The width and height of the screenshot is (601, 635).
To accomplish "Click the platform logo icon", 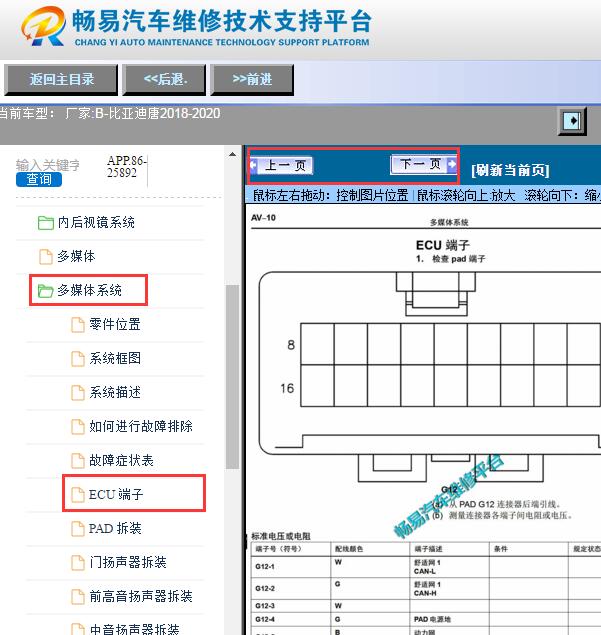I will (43, 27).
